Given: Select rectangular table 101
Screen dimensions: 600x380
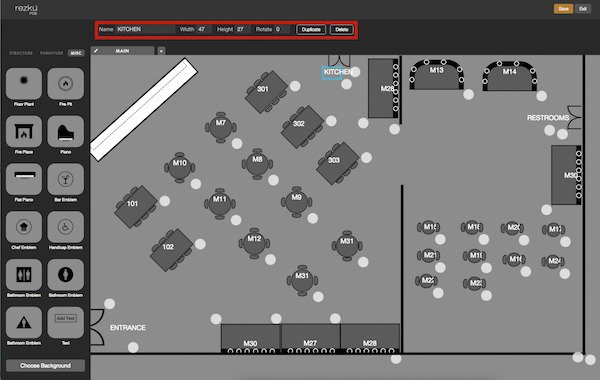Looking at the screenshot, I should click(x=136, y=207).
